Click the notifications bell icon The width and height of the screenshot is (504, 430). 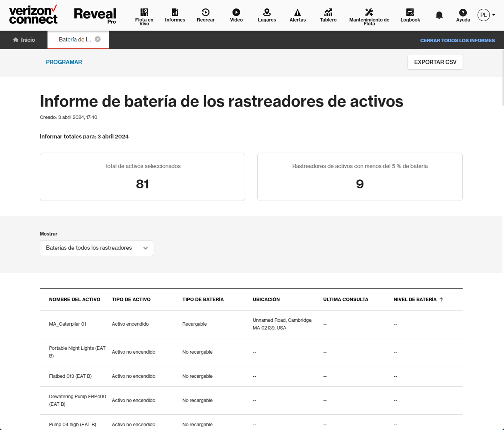(439, 15)
